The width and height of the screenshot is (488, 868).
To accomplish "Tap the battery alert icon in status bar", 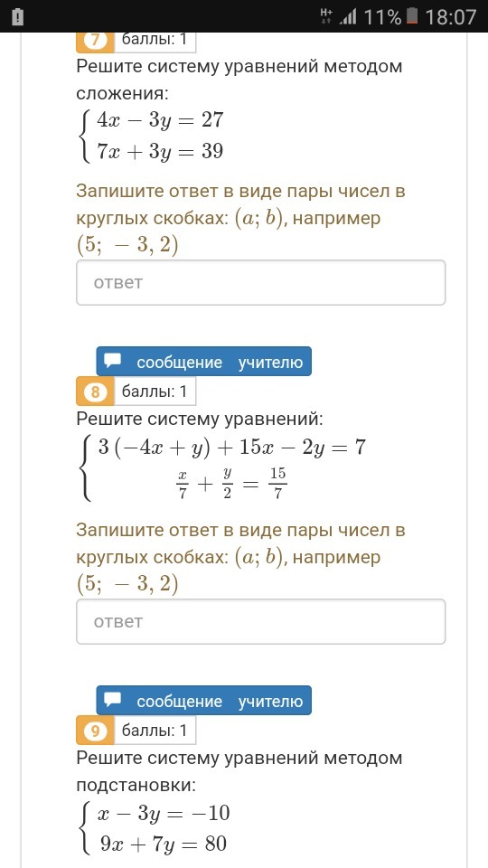I will (18, 16).
